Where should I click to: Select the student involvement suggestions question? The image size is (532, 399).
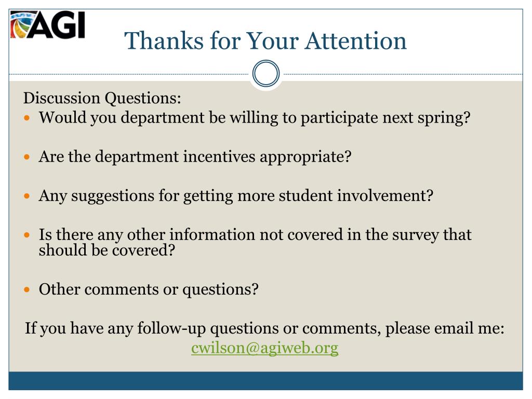point(236,196)
